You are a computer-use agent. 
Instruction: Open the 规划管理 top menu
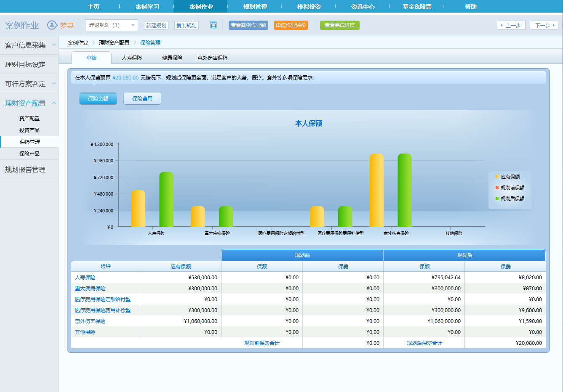point(255,7)
